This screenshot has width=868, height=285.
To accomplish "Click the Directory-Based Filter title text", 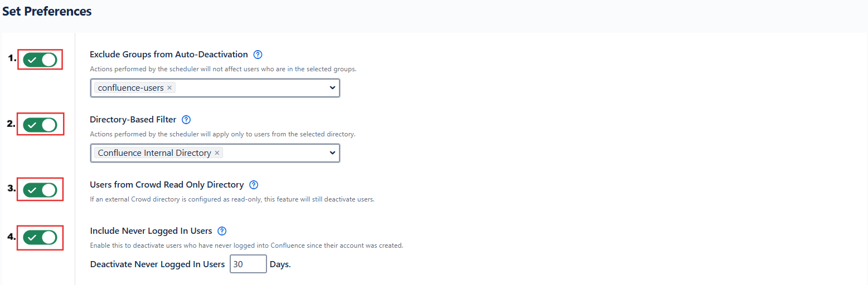I will 133,120.
